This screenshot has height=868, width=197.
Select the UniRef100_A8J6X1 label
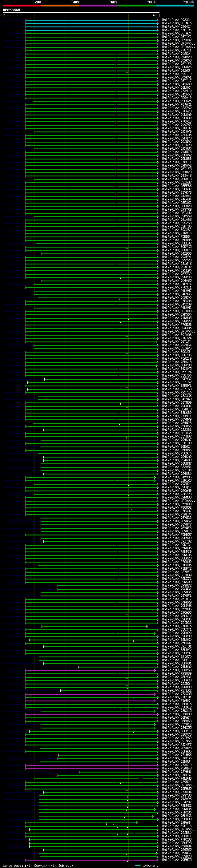pos(177,104)
